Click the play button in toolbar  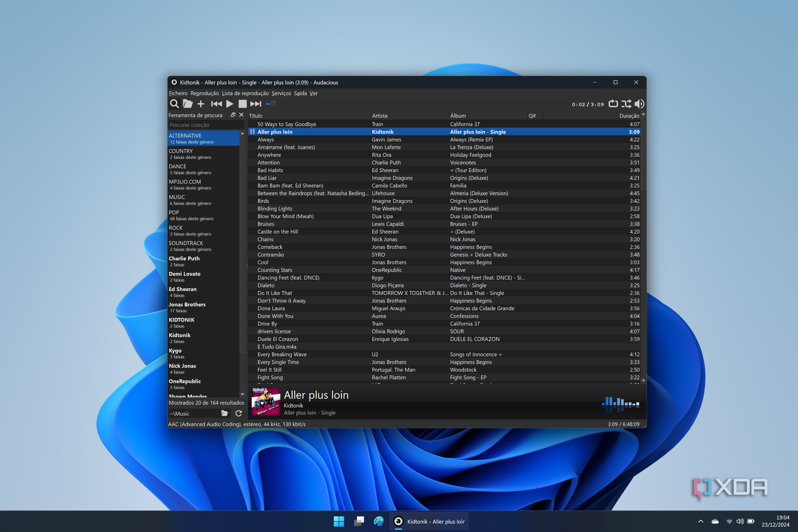pyautogui.click(x=230, y=103)
